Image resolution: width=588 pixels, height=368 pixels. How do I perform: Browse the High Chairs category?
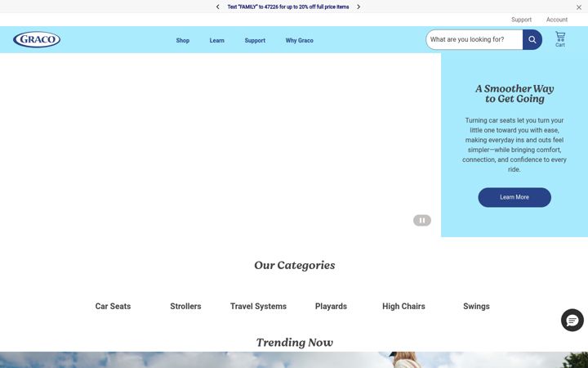click(403, 307)
